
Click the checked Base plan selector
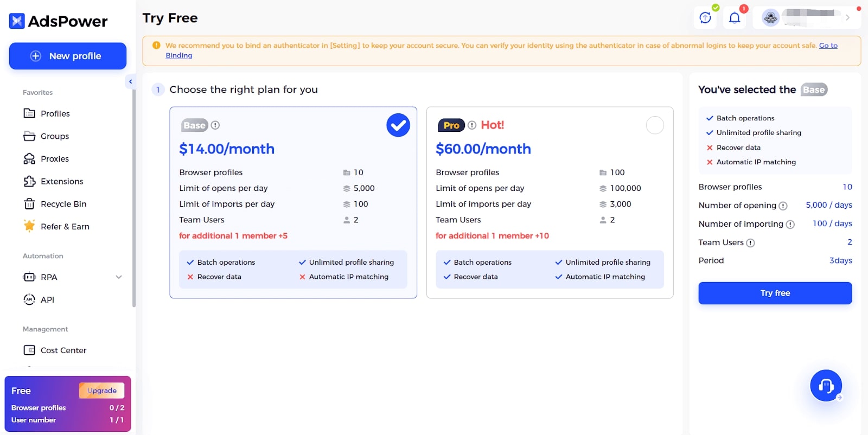(x=398, y=125)
